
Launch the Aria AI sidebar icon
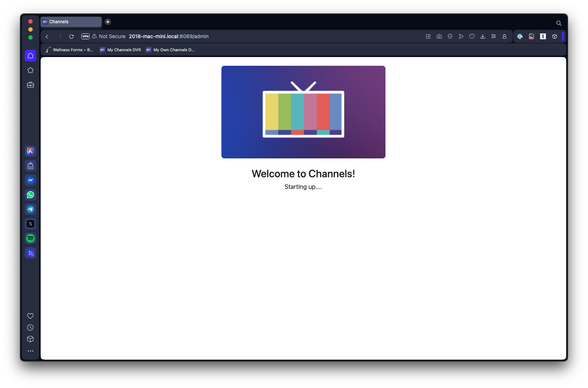[x=30, y=151]
